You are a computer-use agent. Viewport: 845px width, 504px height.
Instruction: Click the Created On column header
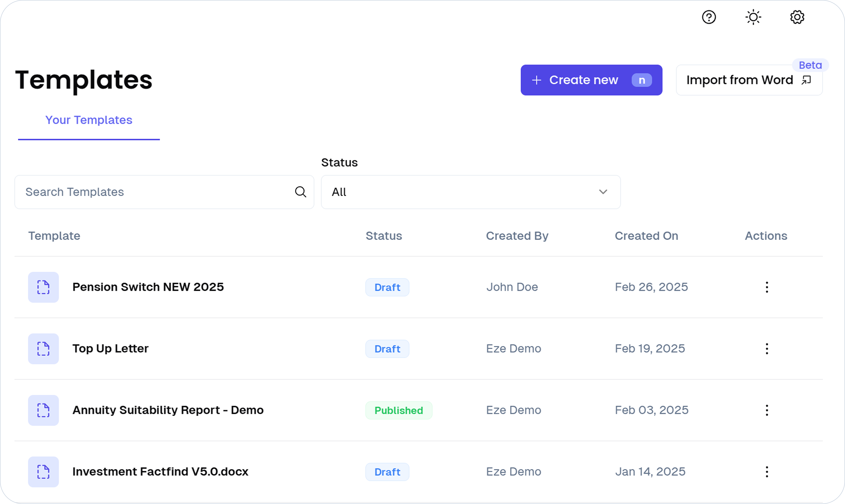646,236
